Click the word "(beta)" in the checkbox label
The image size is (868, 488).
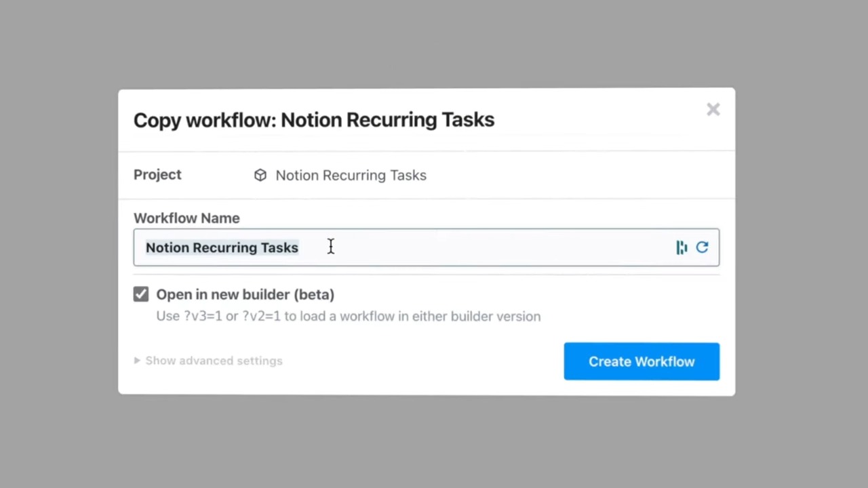point(313,294)
